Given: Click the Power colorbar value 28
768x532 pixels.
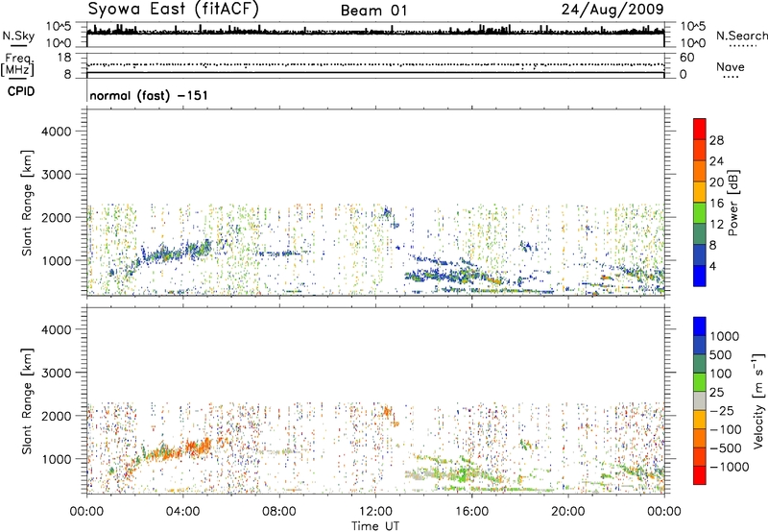Looking at the screenshot, I should [716, 140].
